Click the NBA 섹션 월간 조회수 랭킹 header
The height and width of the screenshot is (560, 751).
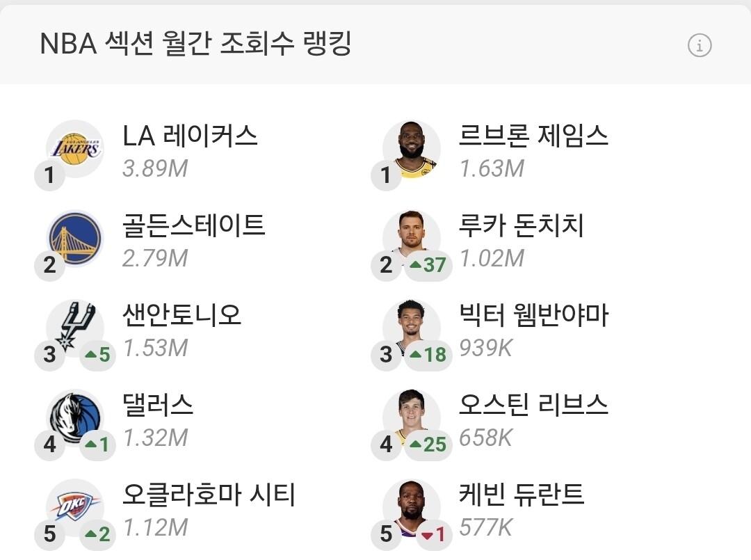coord(195,45)
